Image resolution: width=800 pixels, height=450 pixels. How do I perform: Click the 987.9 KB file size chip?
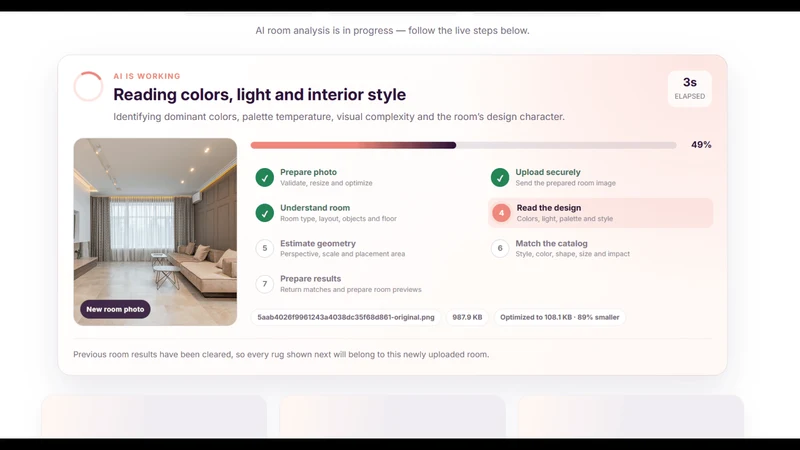tap(467, 317)
